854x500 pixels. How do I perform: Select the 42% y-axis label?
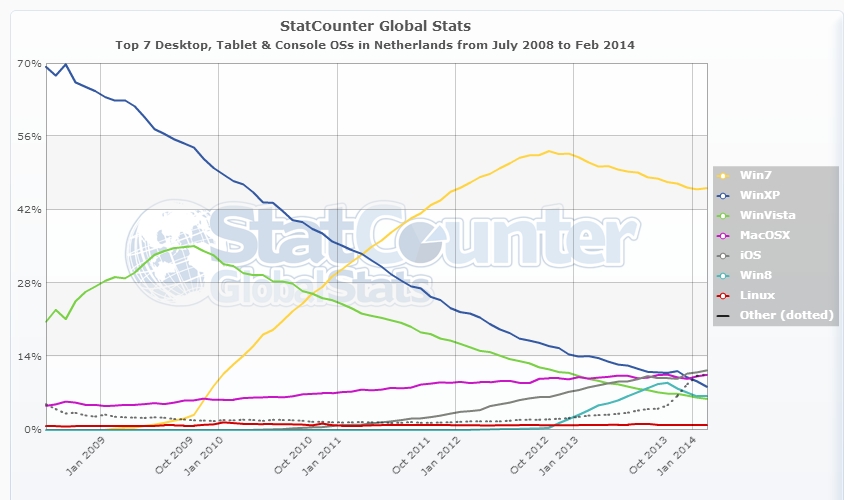[29, 210]
